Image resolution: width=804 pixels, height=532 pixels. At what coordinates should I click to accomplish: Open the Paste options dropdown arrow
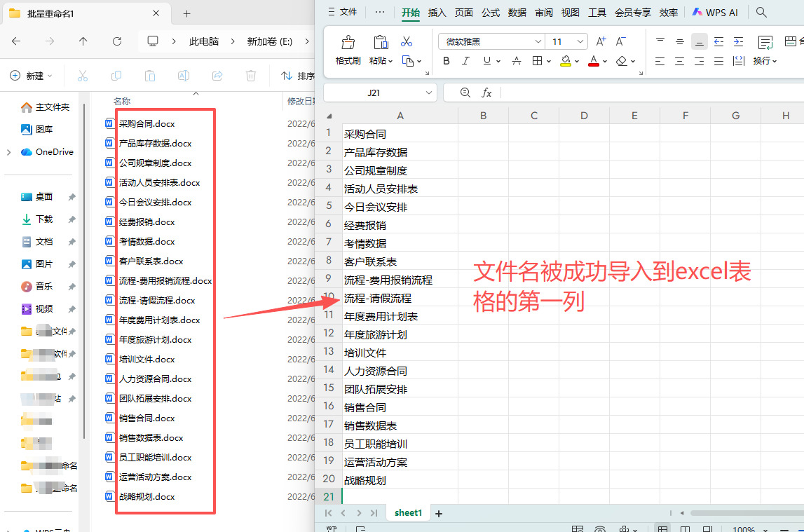(x=390, y=62)
